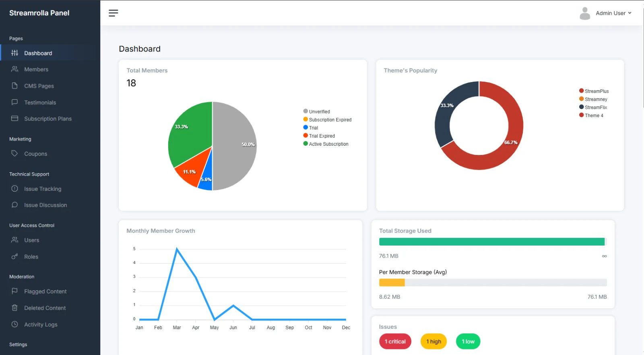Toggle the Trial Expired legend entry
Image resolution: width=644 pixels, height=355 pixels.
(319, 136)
